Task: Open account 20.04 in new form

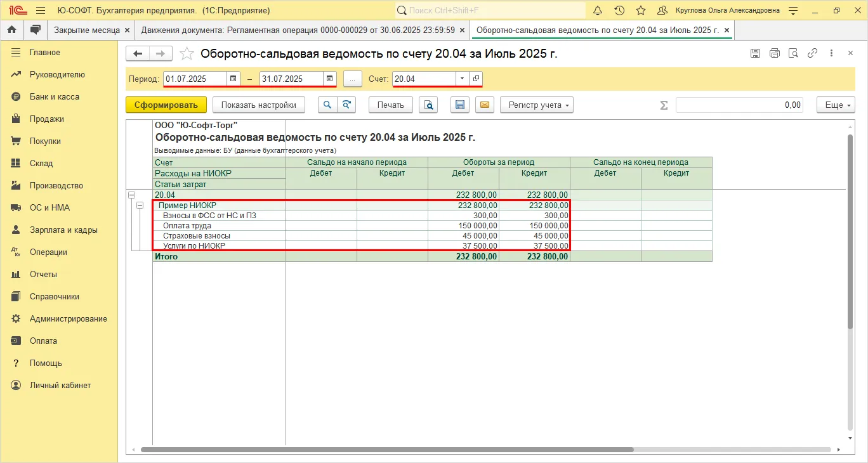Action: [x=476, y=79]
